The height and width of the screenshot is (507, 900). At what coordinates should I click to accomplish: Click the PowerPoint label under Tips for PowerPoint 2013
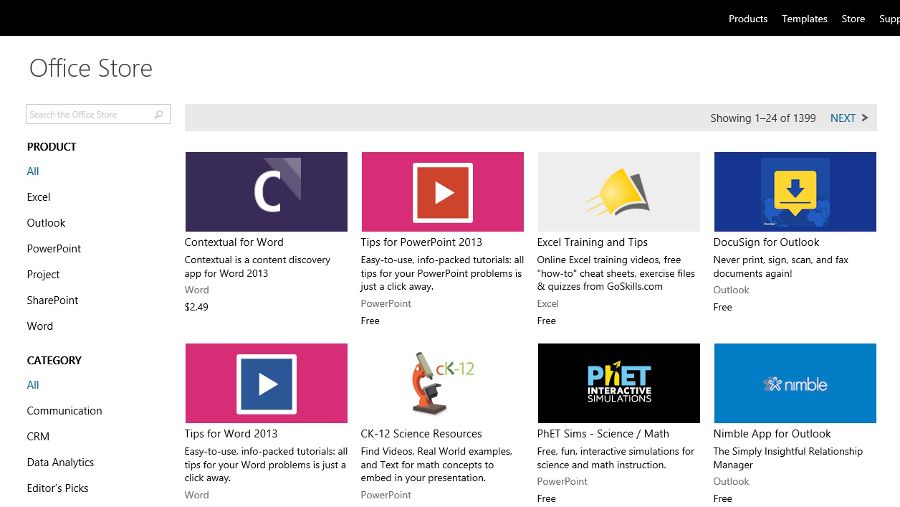386,303
